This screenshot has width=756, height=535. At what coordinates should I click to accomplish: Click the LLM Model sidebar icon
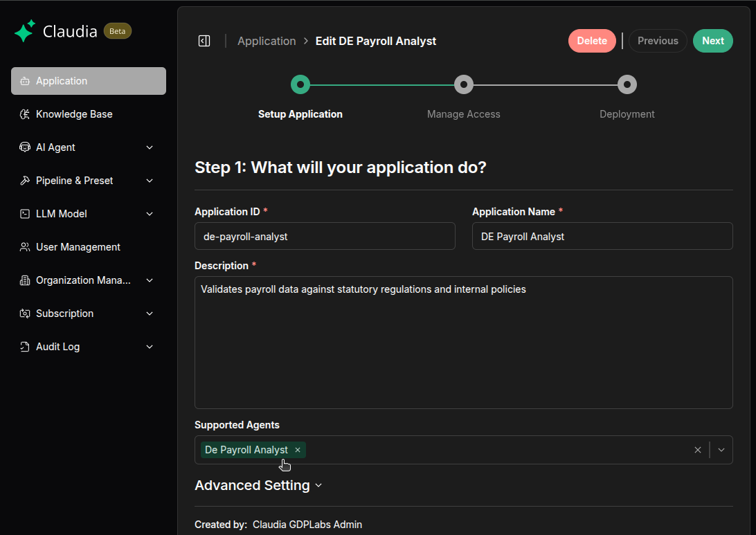(x=25, y=214)
